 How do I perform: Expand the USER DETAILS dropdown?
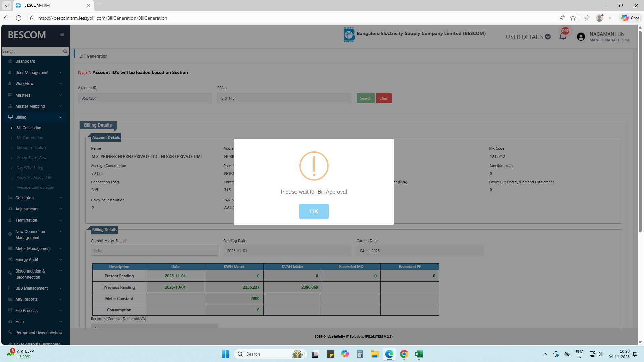(x=528, y=37)
